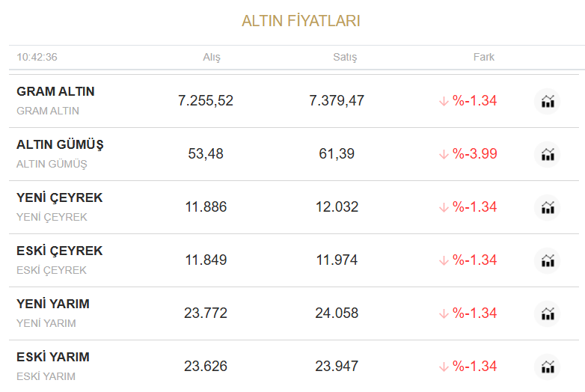Screen dimensions: 585x392
Task: Click the down arrow beside Gram Altın's change
Action: click(444, 101)
